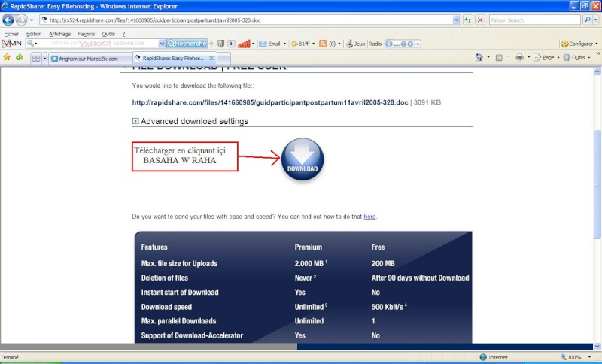Image resolution: width=602 pixels, height=364 pixels.
Task: Click the weather sun 81°F icon
Action: 300,44
